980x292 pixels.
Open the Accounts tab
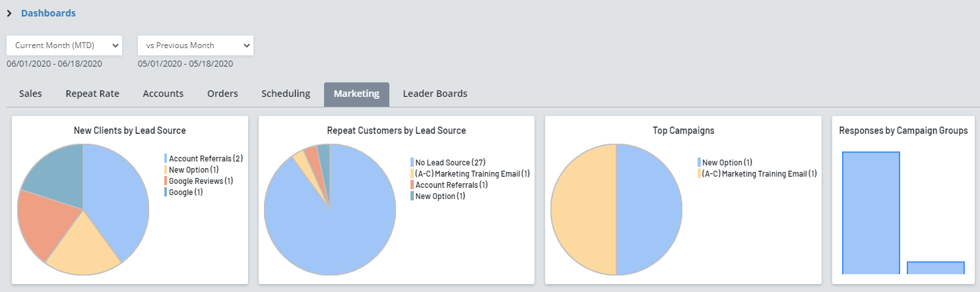(x=163, y=94)
